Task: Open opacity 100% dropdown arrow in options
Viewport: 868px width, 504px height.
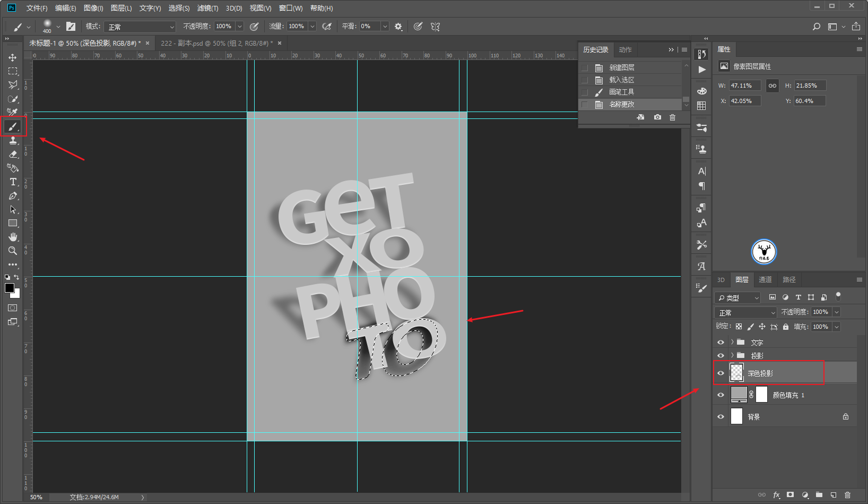Action: point(240,27)
